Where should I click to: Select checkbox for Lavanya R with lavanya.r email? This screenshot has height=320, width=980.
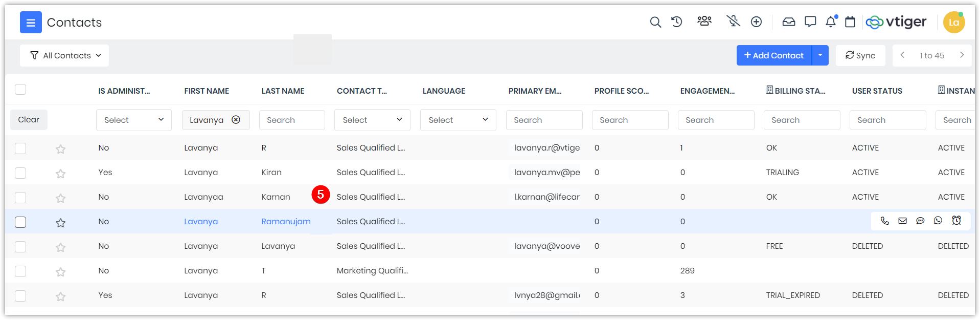click(20, 148)
